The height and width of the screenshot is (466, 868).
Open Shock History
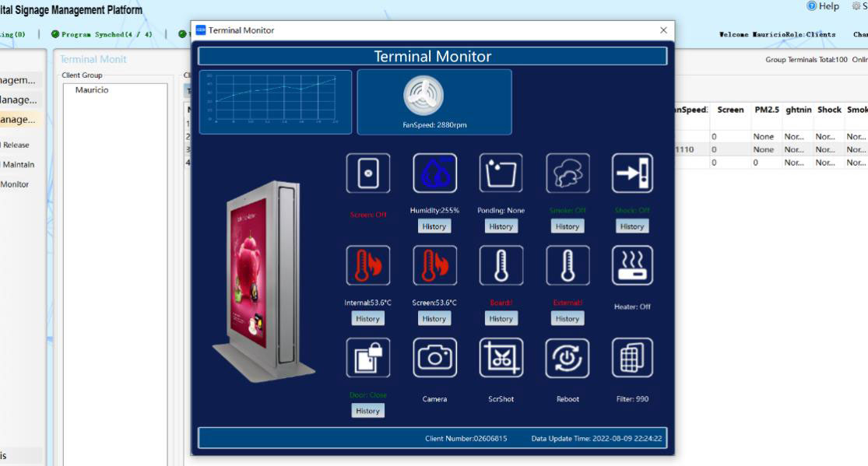click(632, 226)
